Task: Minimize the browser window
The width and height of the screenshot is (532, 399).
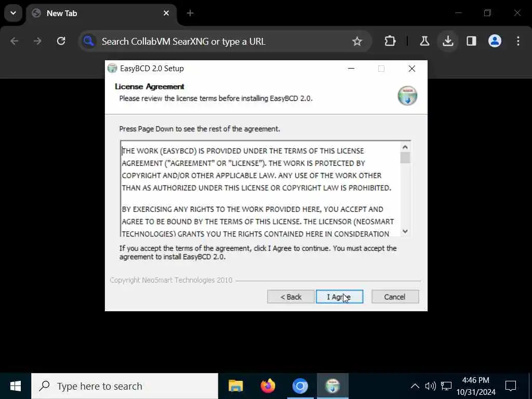Action: (x=458, y=13)
